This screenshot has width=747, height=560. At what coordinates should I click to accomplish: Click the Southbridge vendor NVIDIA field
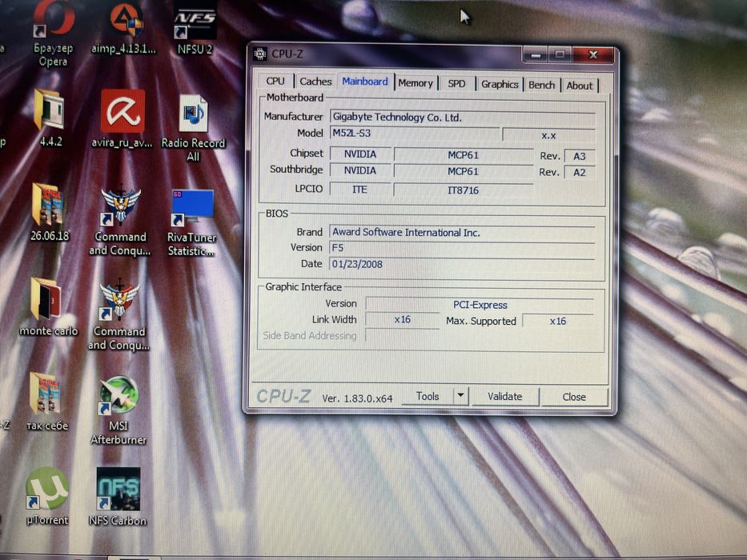tap(360, 170)
